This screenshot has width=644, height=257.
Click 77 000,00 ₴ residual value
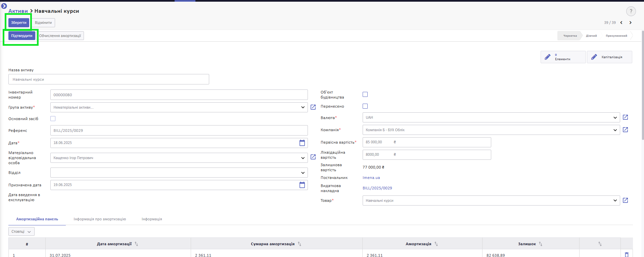(373, 167)
